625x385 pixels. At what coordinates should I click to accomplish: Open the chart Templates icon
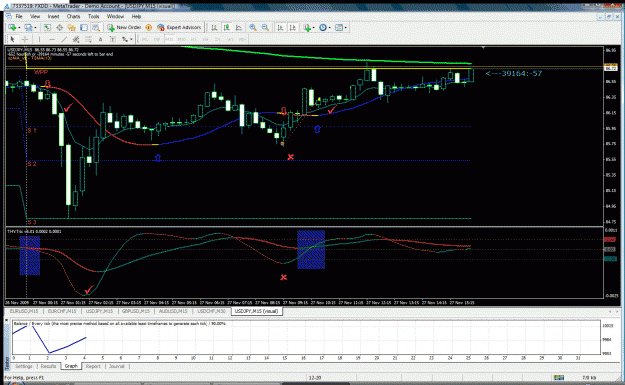[x=339, y=27]
